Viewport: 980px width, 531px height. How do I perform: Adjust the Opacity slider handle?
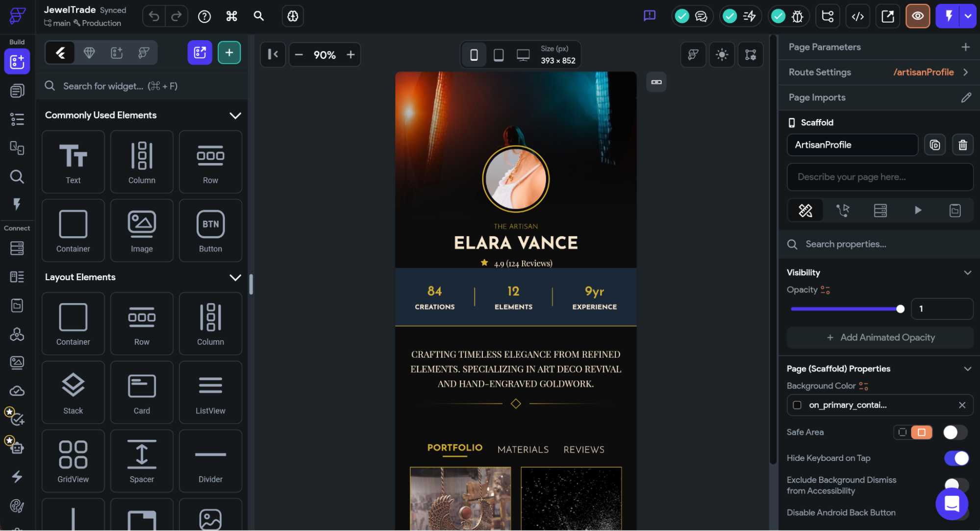tap(900, 309)
